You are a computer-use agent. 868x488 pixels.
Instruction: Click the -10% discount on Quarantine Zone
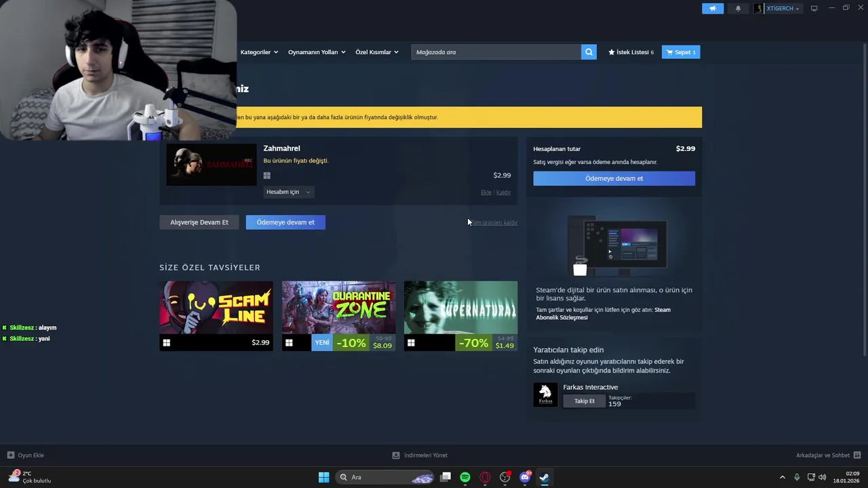[x=351, y=343]
